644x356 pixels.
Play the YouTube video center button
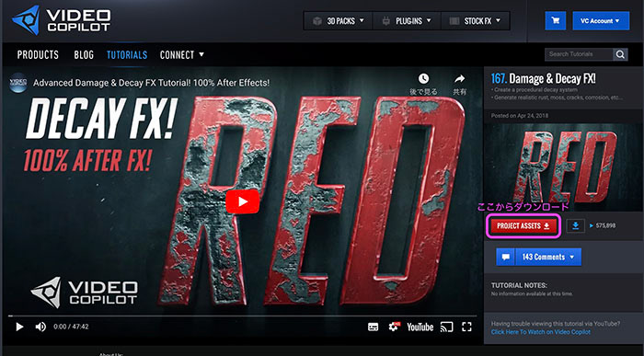click(242, 201)
